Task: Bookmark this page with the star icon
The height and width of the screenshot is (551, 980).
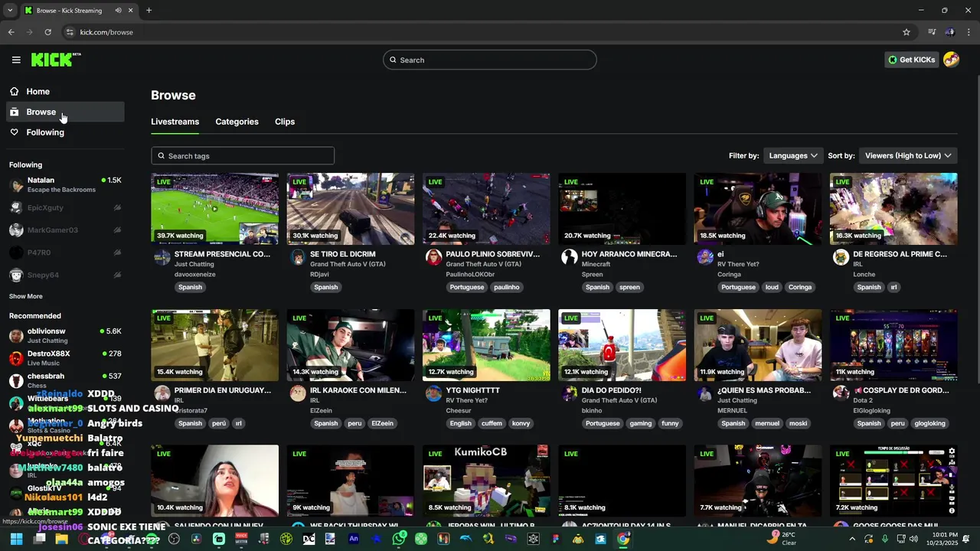Action: (906, 32)
